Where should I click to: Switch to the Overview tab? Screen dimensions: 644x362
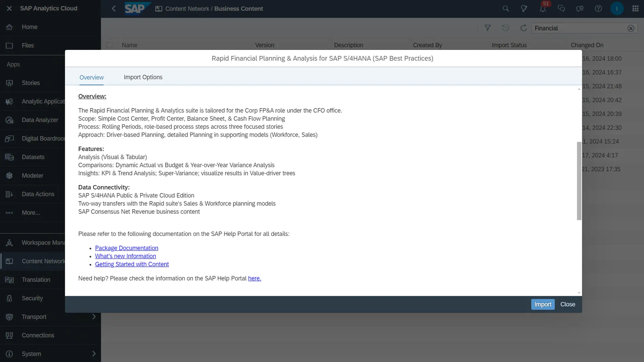[92, 77]
